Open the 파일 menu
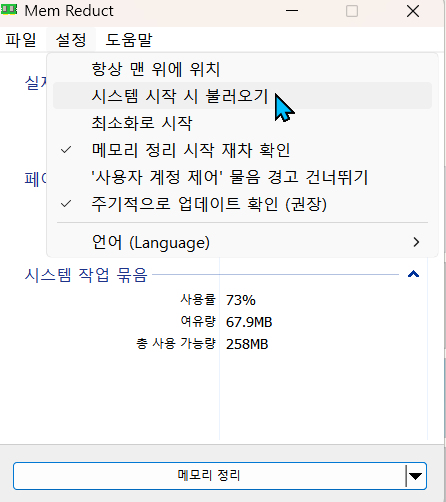 [x=21, y=40]
